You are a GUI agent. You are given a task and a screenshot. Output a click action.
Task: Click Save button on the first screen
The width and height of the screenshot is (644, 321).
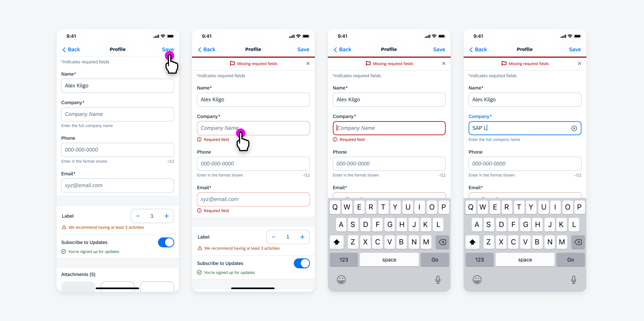167,49
